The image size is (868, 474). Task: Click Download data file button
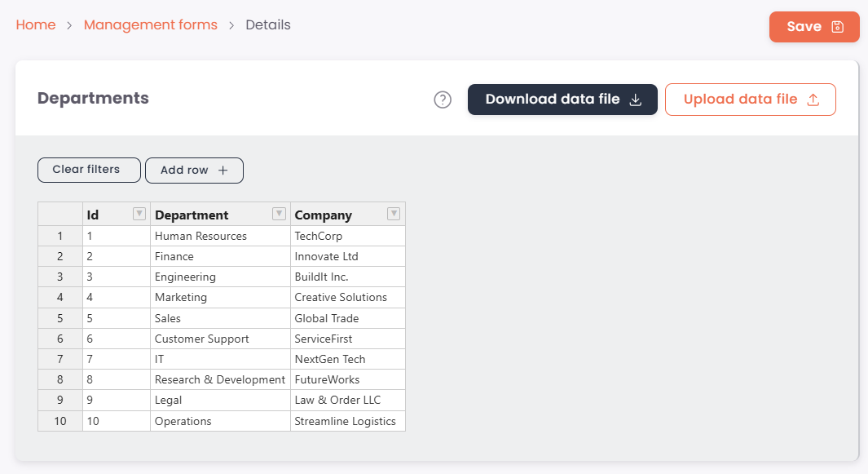[x=562, y=100]
